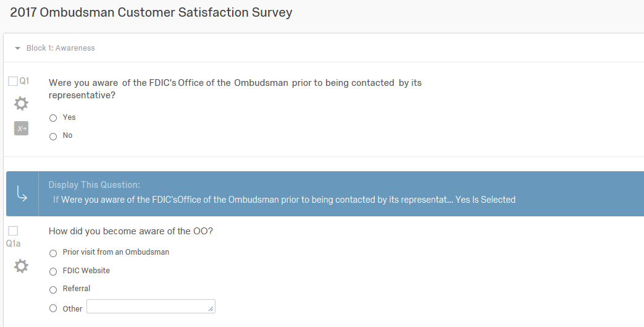Open the Q1 settings gear icon

pyautogui.click(x=21, y=103)
